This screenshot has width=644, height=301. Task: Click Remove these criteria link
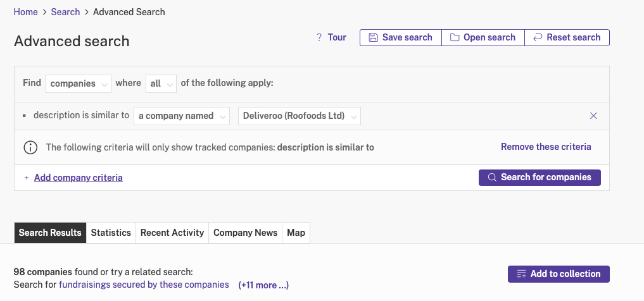tap(546, 147)
